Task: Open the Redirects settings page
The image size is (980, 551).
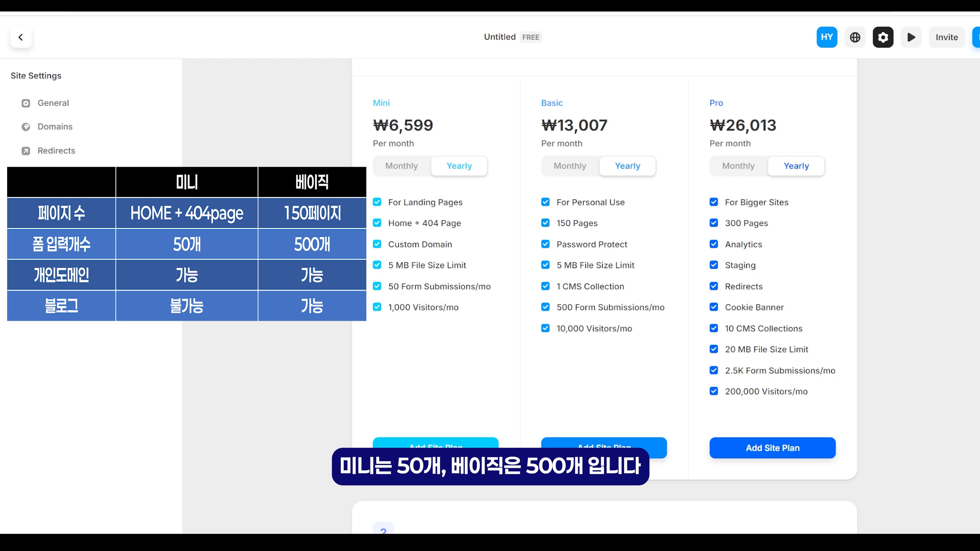Action: tap(56, 151)
